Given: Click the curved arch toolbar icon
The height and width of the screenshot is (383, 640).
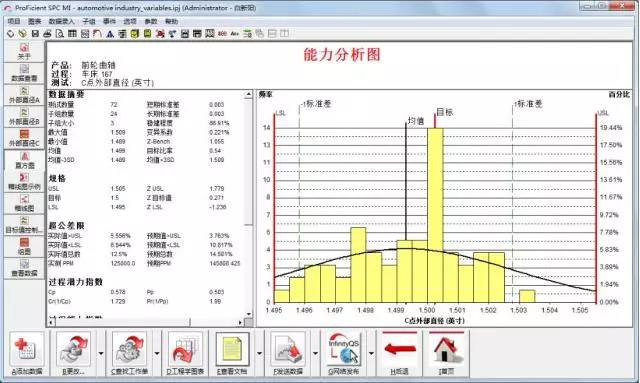Looking at the screenshot, I should coord(97,33).
